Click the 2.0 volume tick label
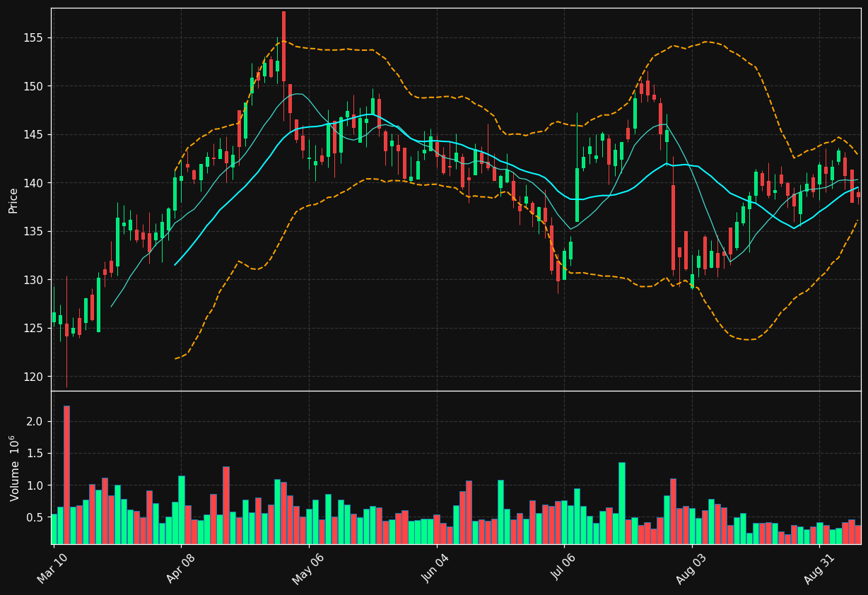The height and width of the screenshot is (595, 868). tap(36, 422)
